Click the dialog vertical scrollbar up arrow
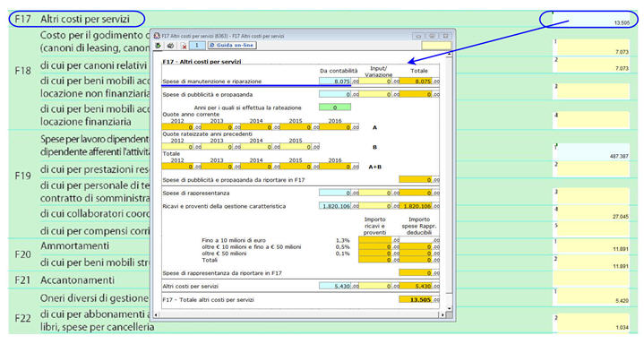 tap(449, 54)
